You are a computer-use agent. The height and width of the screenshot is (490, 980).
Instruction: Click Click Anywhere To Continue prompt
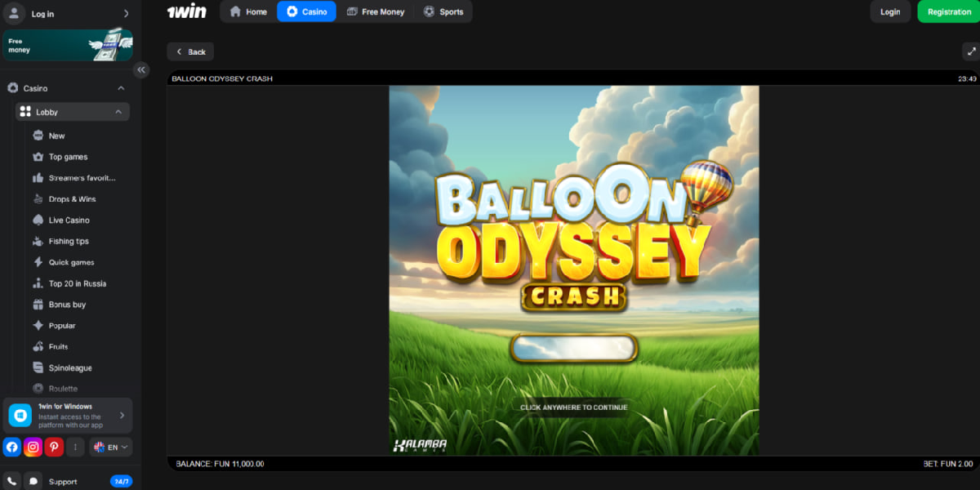coord(574,407)
